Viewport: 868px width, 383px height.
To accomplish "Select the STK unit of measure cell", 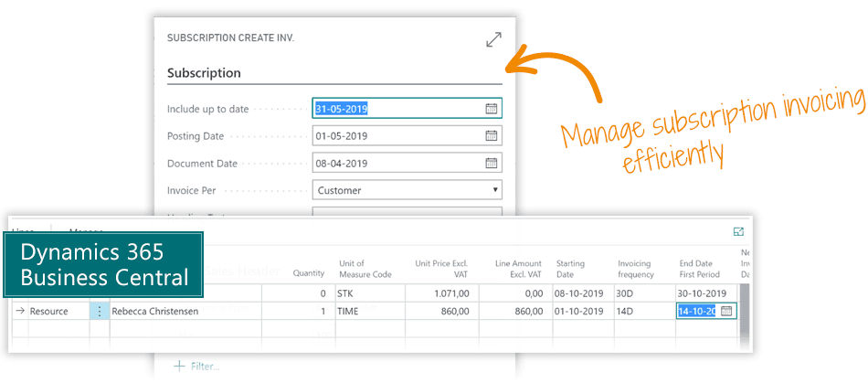I will point(370,293).
